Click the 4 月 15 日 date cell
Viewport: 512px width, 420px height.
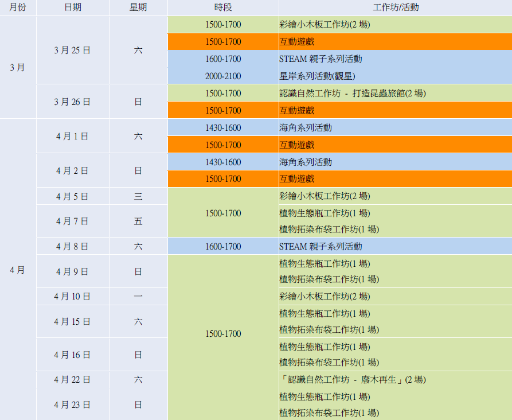coord(72,321)
